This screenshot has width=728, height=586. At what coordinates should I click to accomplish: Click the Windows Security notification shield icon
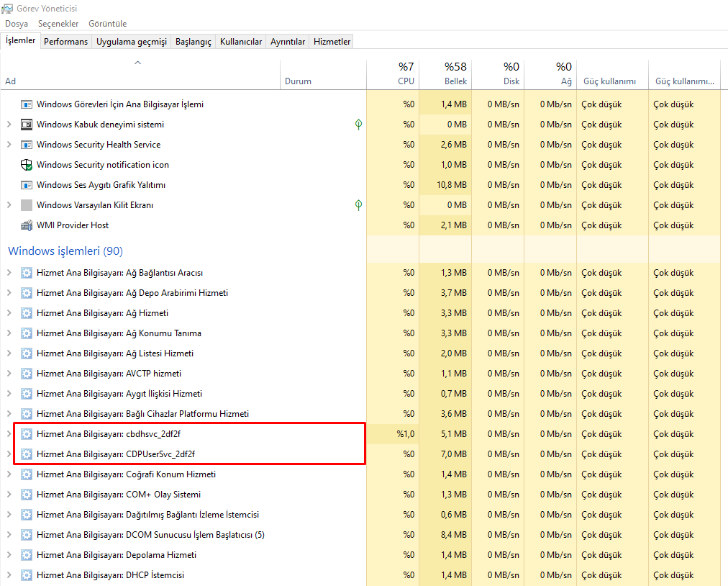27,165
